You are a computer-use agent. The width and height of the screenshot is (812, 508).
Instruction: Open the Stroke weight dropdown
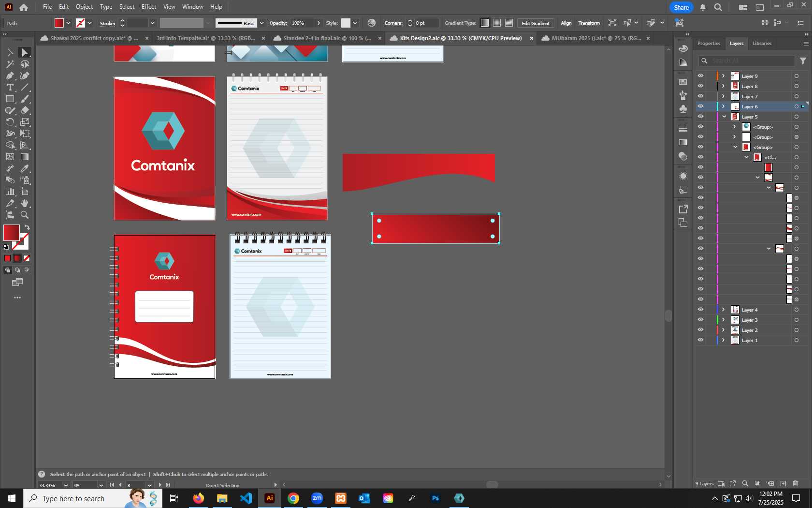[x=152, y=23]
